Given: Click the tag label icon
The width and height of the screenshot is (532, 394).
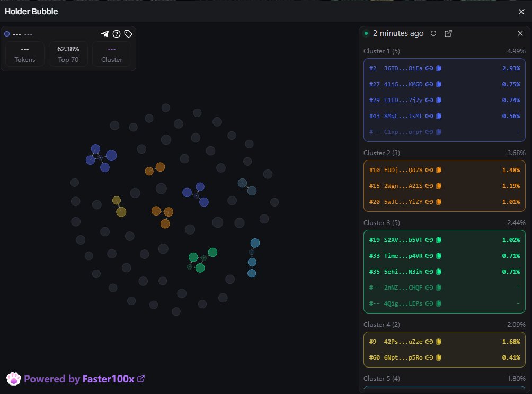Looking at the screenshot, I should [x=128, y=34].
